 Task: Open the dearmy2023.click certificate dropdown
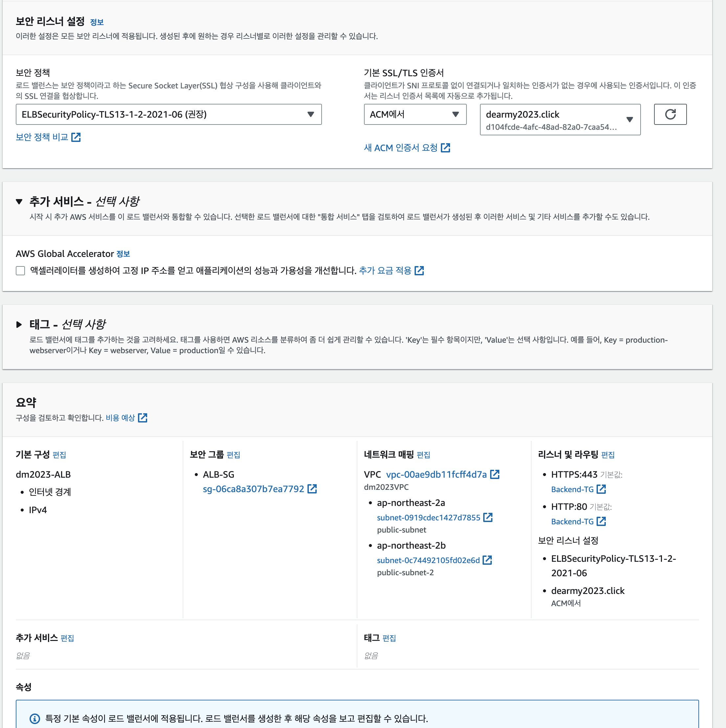pyautogui.click(x=560, y=120)
